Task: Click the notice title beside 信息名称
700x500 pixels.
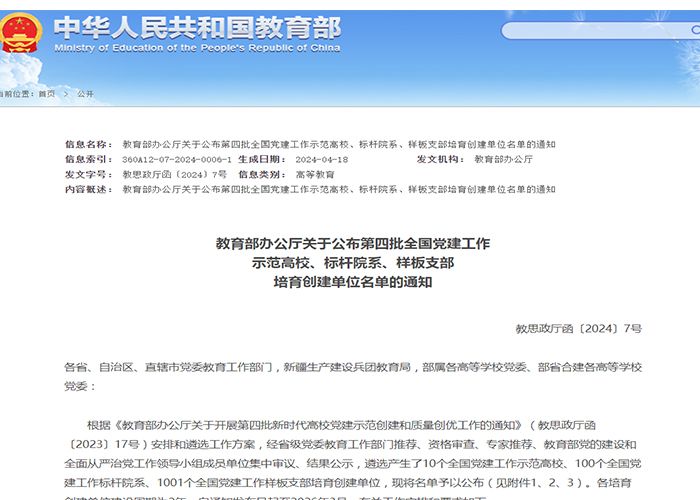Action: click(x=338, y=144)
